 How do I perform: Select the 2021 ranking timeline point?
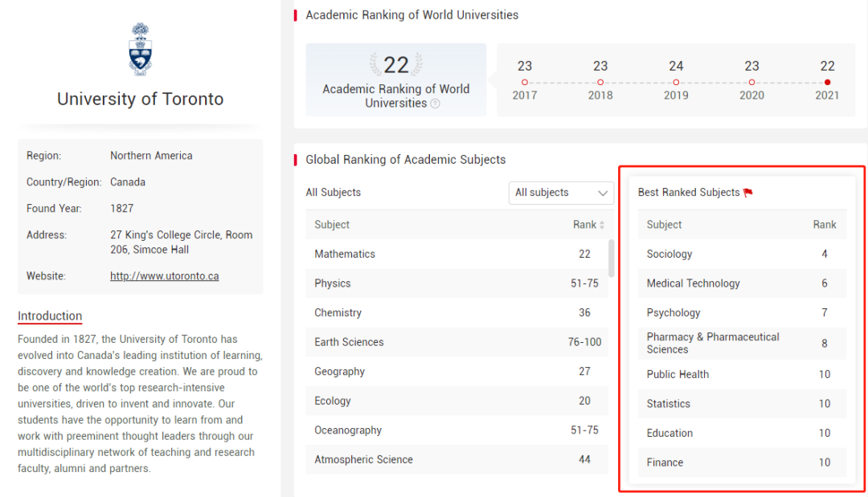click(x=827, y=83)
